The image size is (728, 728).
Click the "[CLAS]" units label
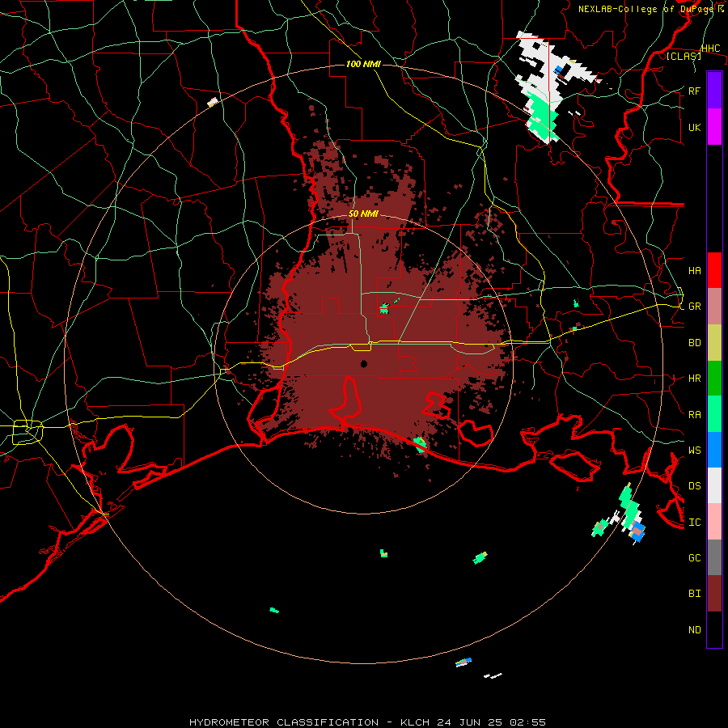click(x=684, y=56)
